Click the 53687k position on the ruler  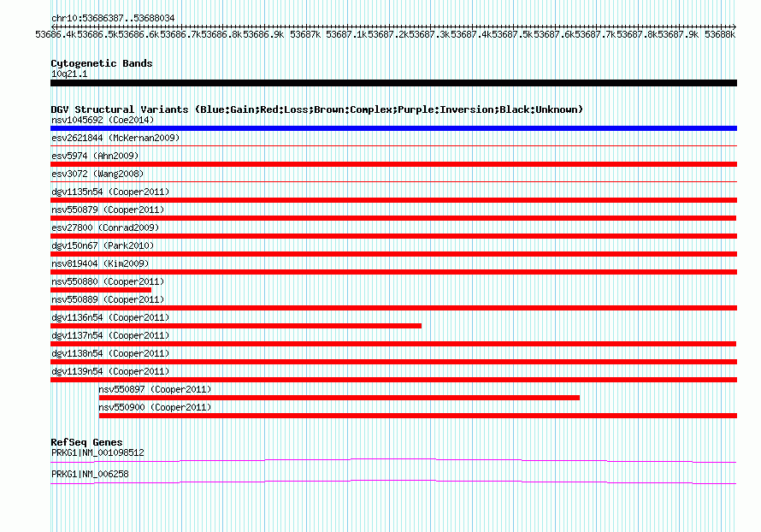[x=305, y=34]
